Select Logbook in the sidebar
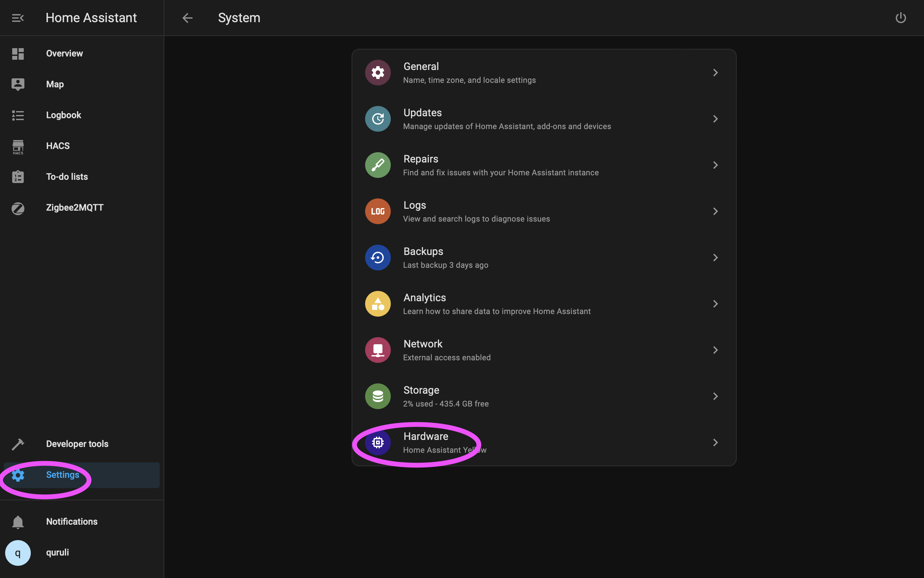 64,116
